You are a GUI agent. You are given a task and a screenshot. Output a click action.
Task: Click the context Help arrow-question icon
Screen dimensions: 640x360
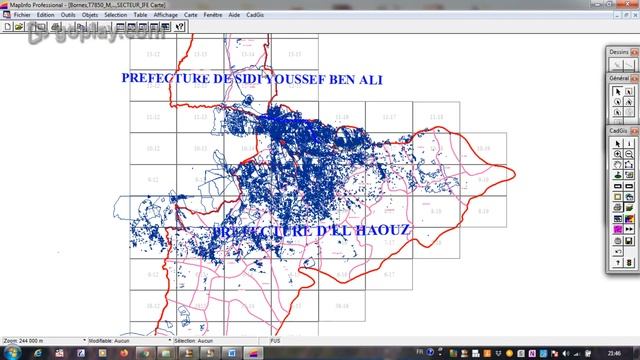180,27
